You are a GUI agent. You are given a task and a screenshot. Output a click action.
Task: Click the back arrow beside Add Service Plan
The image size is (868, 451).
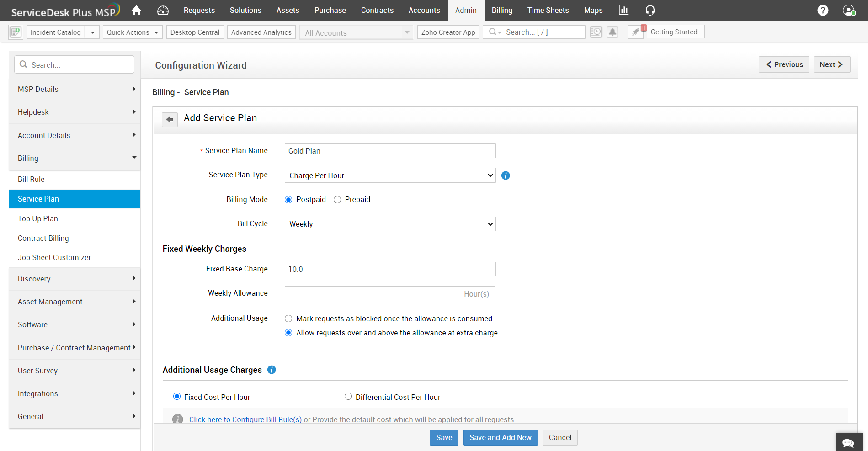[170, 119]
